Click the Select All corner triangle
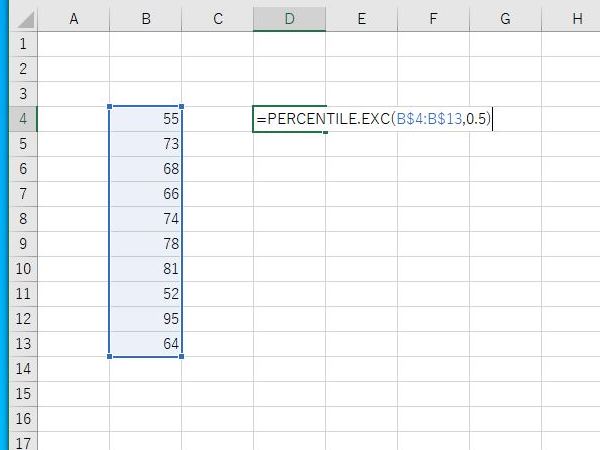Screen dimensions: 600x450 tap(26, 20)
